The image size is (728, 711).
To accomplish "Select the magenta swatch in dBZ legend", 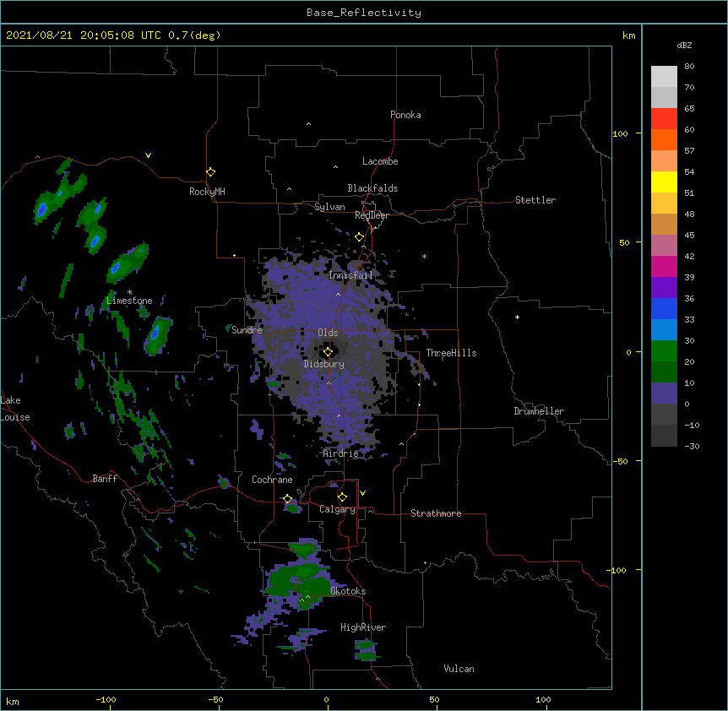I will 664,266.
